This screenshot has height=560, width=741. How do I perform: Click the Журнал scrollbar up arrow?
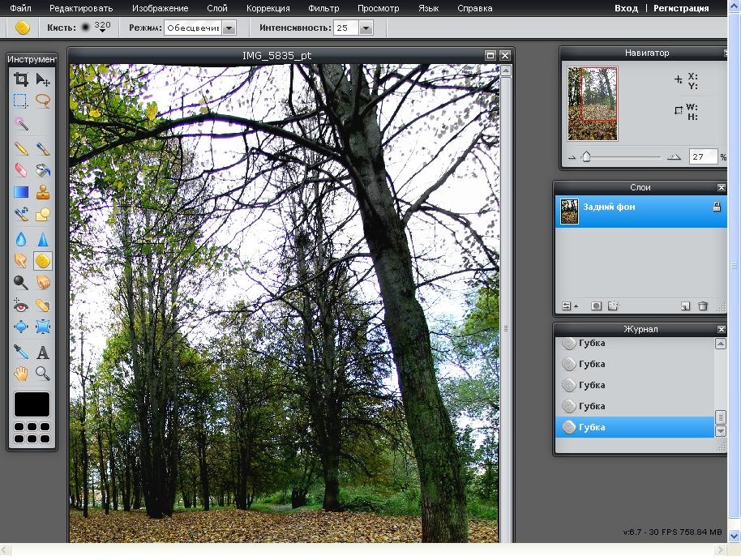720,344
